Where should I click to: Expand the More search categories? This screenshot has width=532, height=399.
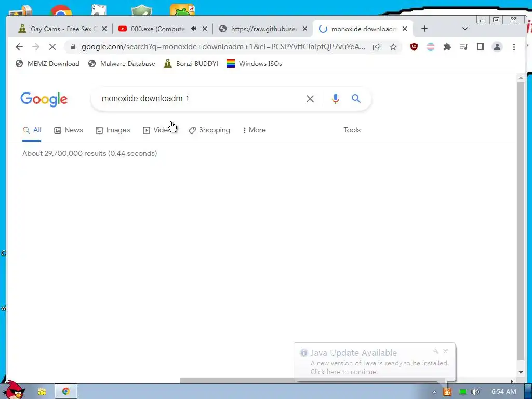(255, 130)
